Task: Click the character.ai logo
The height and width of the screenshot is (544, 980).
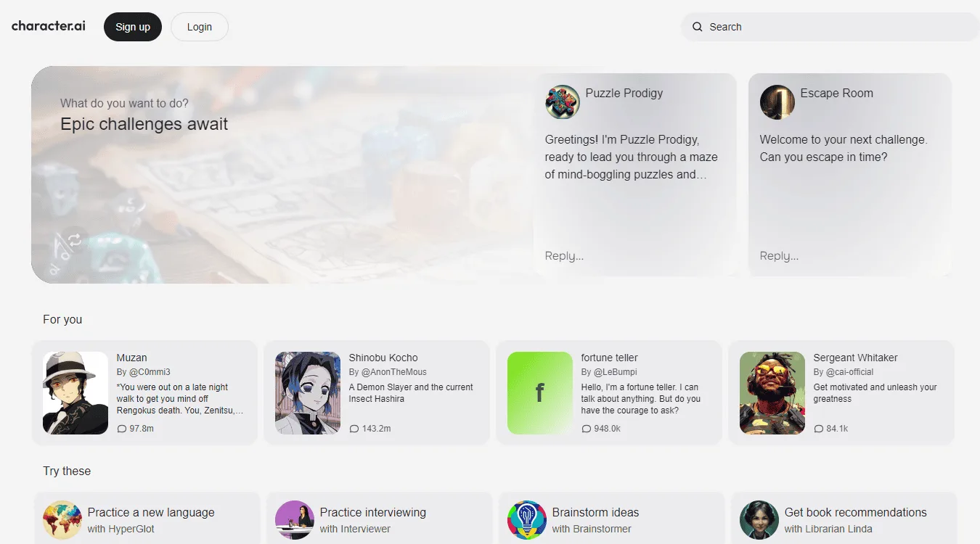Action: tap(49, 26)
